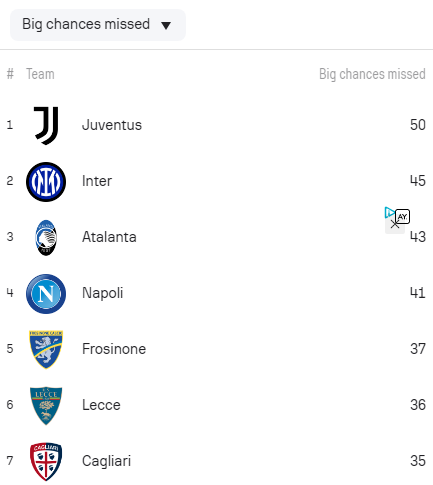
Task: Open the Juventus team link
Action: (x=112, y=125)
